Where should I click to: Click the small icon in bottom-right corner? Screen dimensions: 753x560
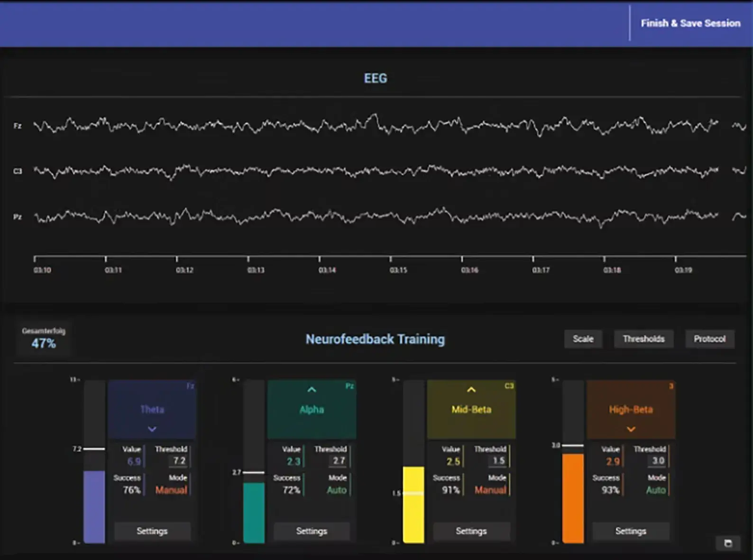[728, 543]
